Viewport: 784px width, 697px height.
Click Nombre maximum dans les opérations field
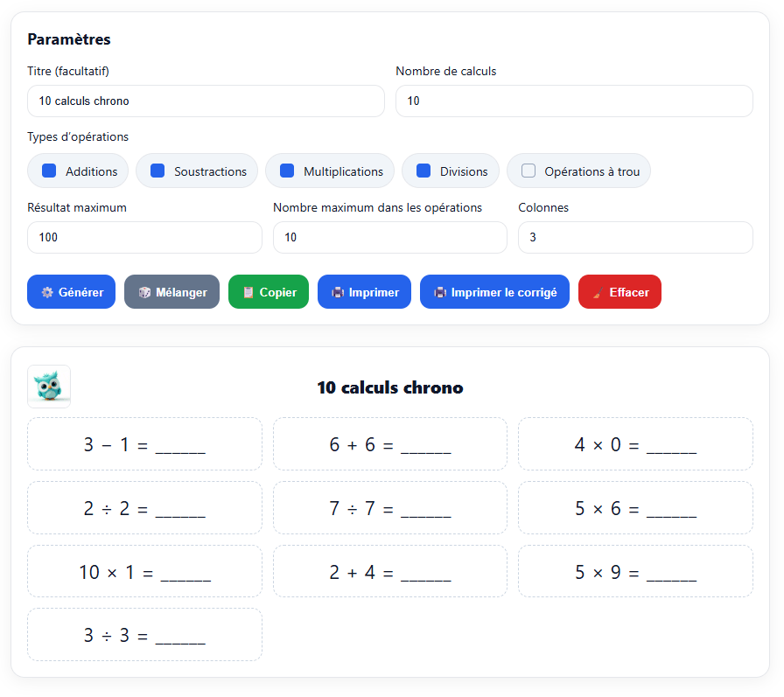click(x=389, y=238)
